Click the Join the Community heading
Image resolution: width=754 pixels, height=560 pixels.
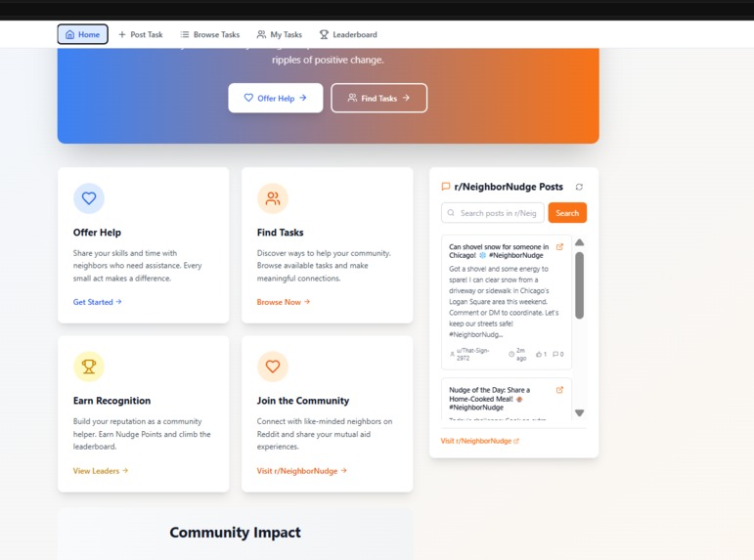303,401
